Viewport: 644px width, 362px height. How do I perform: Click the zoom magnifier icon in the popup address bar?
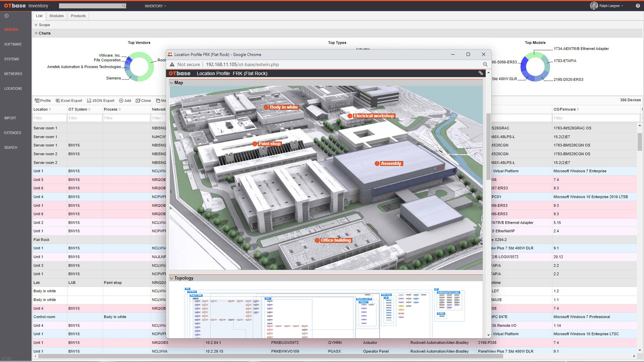(x=485, y=64)
